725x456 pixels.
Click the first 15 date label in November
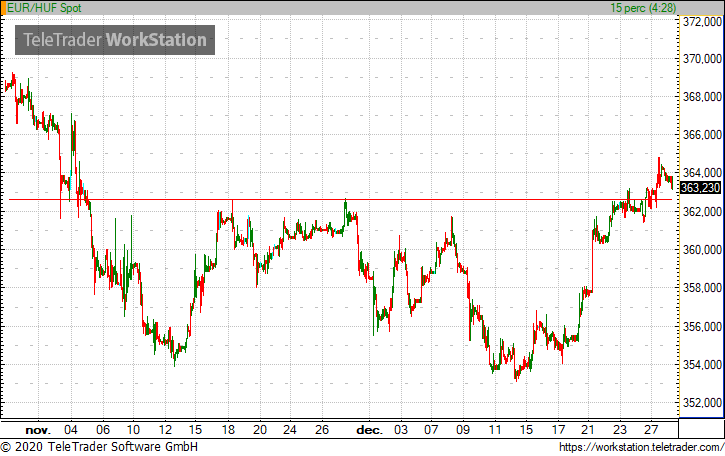195,430
